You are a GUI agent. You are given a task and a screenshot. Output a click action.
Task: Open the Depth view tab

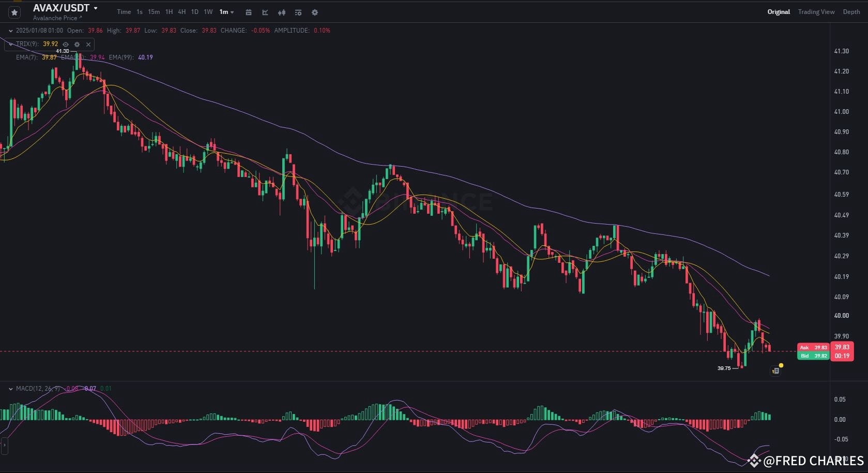pyautogui.click(x=851, y=11)
